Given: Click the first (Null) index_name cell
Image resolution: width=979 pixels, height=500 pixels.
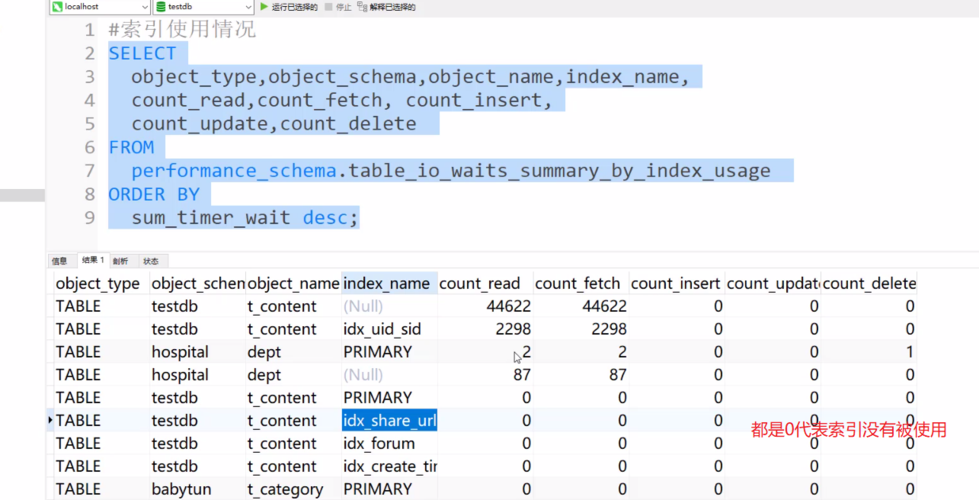Looking at the screenshot, I should [x=389, y=306].
